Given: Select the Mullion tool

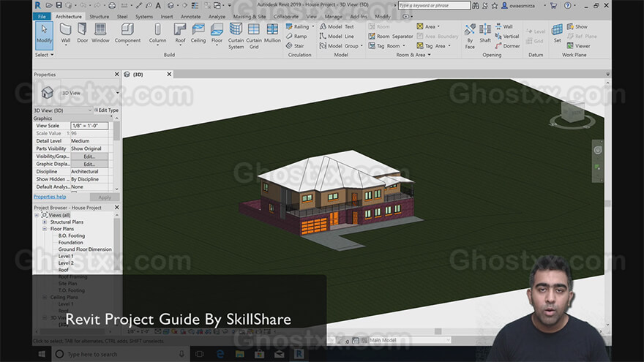Looking at the screenshot, I should (x=272, y=34).
